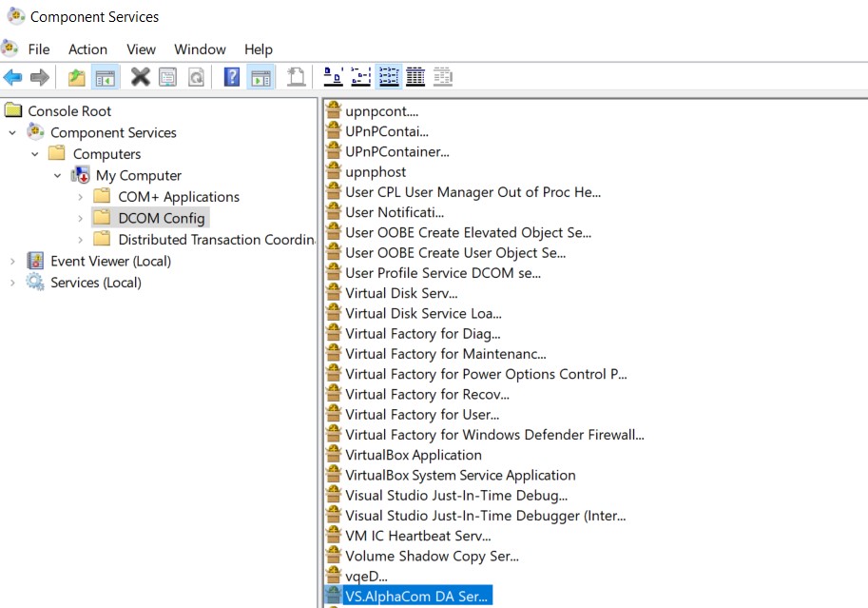Toggle Show/Hide Console Tree button
Screen dimensions: 868x608
[x=106, y=77]
